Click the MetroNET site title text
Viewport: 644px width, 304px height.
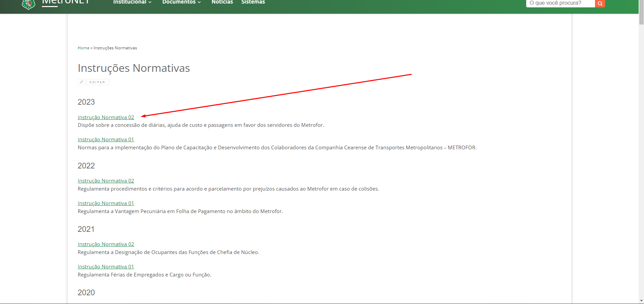coord(66,2)
